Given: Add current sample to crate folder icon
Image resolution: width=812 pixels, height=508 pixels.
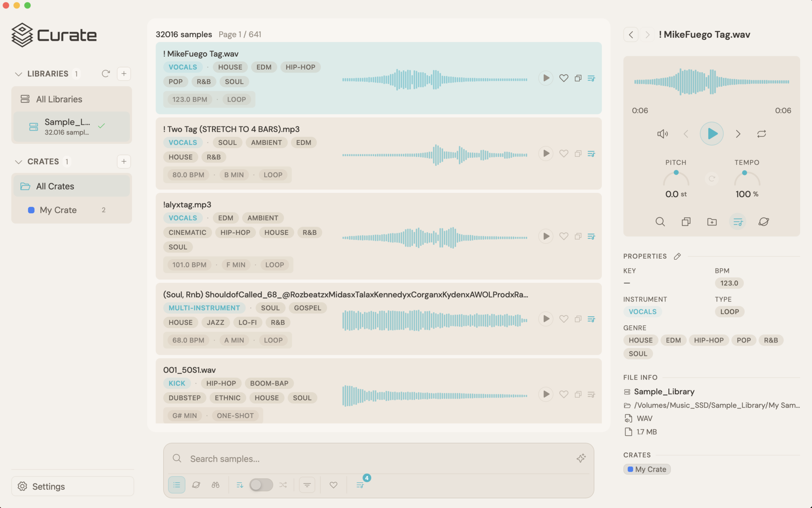Looking at the screenshot, I should point(712,222).
